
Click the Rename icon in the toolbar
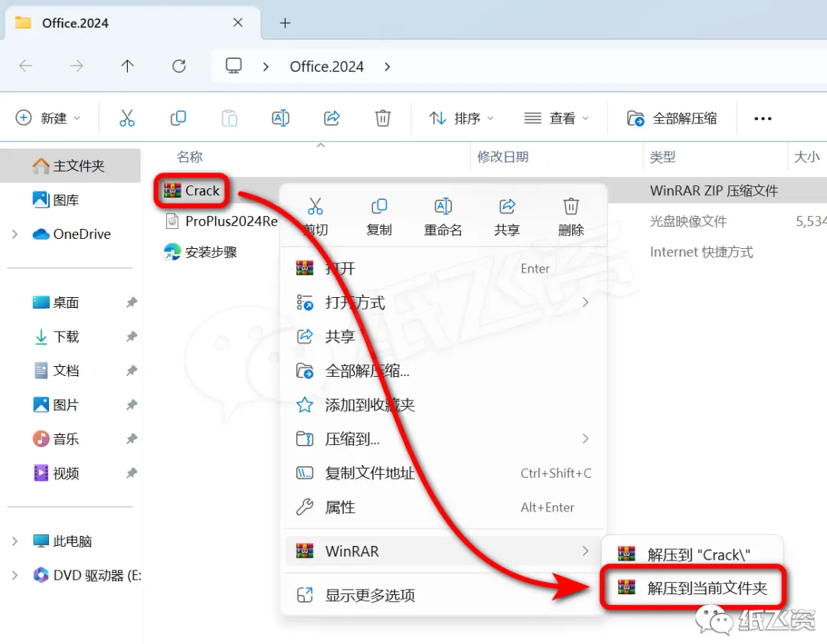pos(280,118)
